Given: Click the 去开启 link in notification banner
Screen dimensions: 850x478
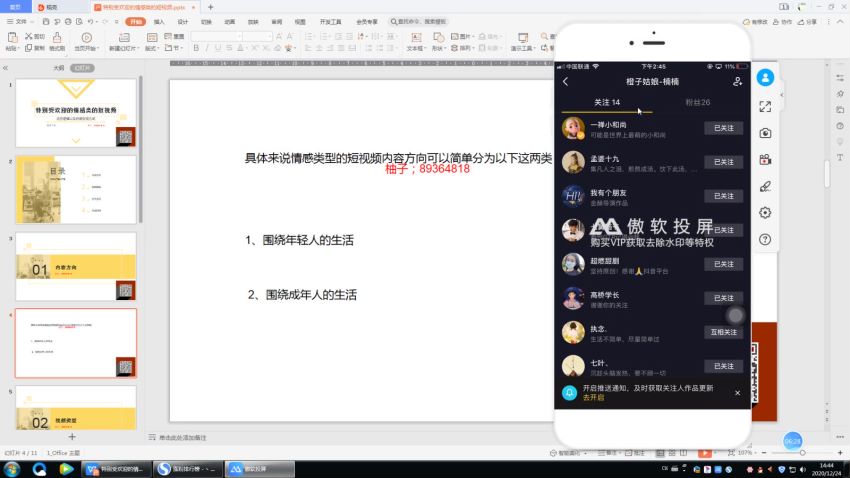Looking at the screenshot, I should [593, 397].
